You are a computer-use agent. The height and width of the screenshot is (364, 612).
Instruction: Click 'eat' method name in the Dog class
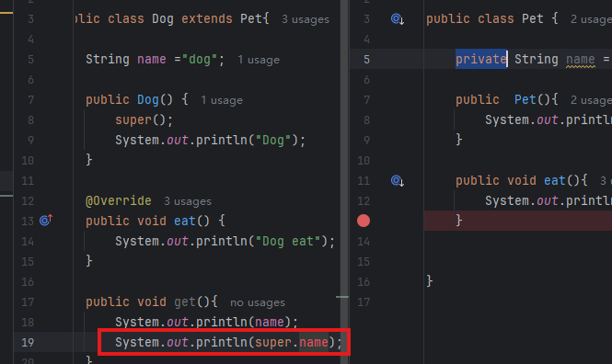(x=185, y=221)
